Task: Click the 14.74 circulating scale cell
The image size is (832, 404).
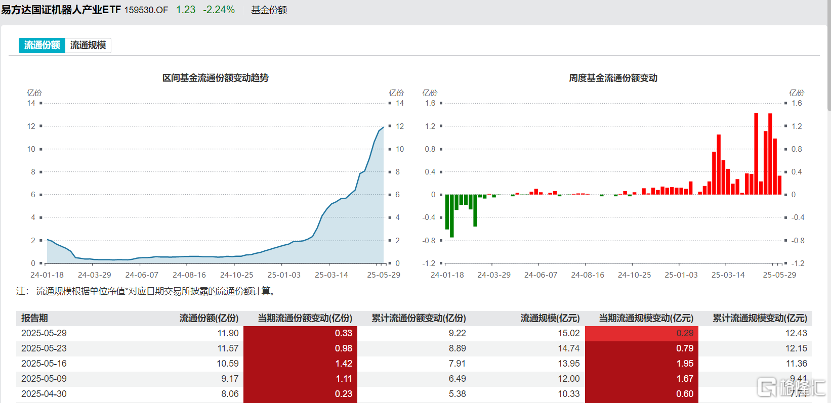Action: [x=569, y=349]
